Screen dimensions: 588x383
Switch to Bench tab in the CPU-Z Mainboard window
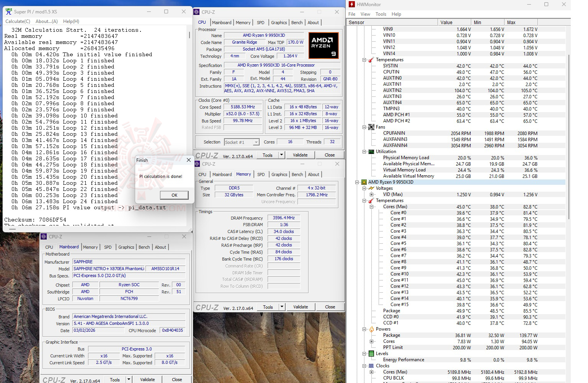pyautogui.click(x=144, y=247)
